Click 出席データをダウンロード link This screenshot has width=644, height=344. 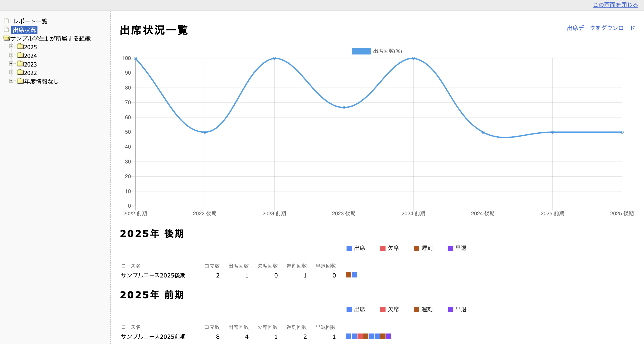[x=601, y=28]
